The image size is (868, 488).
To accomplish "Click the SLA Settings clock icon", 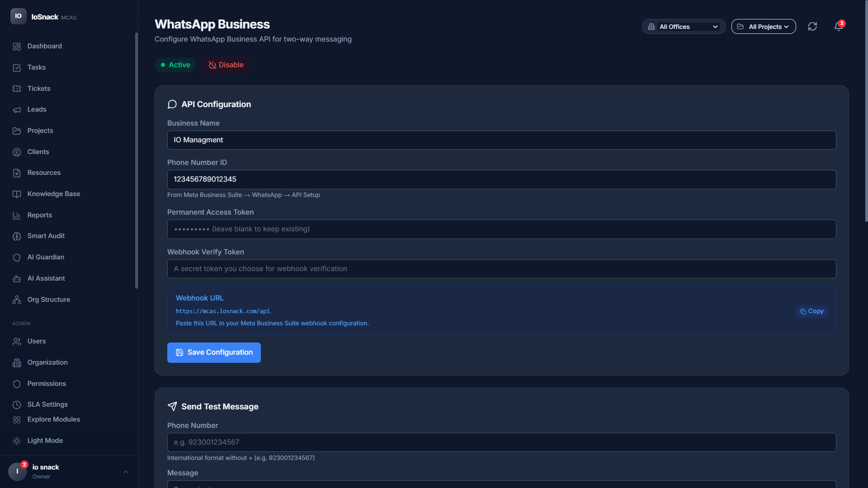I will point(17,405).
